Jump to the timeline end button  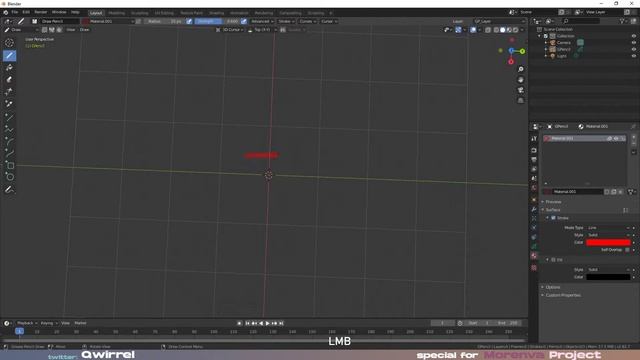pyautogui.click(x=281, y=323)
